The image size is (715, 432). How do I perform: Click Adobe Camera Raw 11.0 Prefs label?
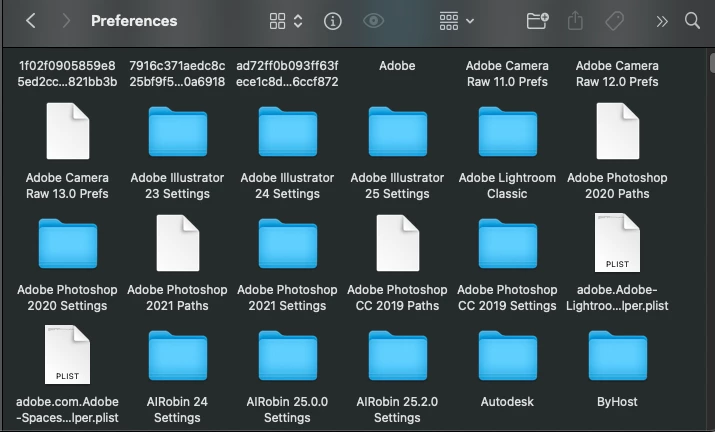click(x=507, y=73)
